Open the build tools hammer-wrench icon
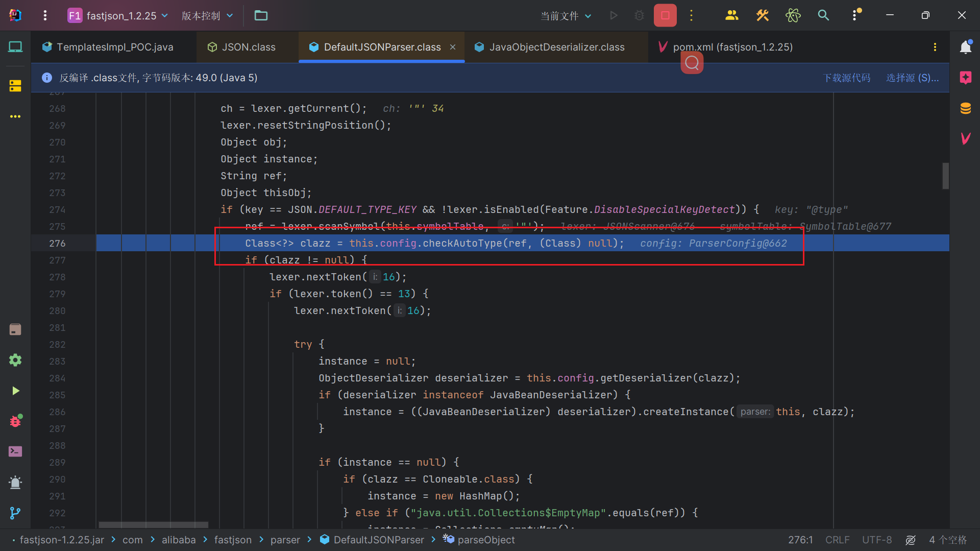Screen dimensions: 980x551 (762, 15)
